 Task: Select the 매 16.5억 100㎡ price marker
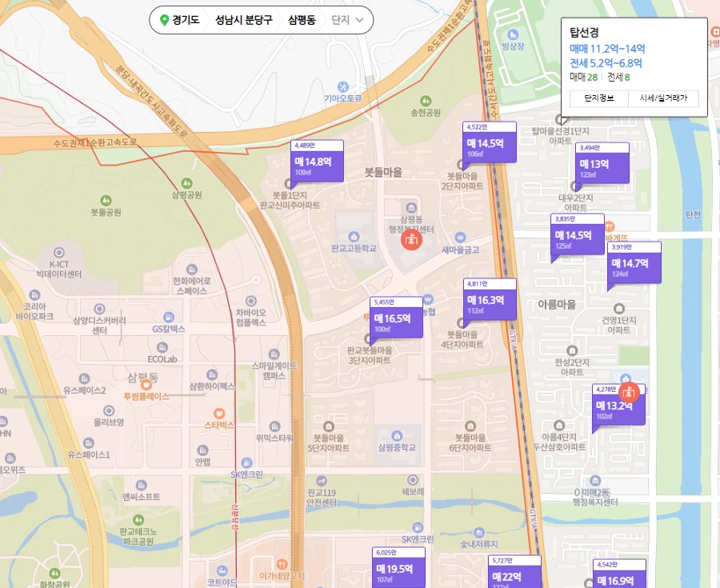(396, 318)
